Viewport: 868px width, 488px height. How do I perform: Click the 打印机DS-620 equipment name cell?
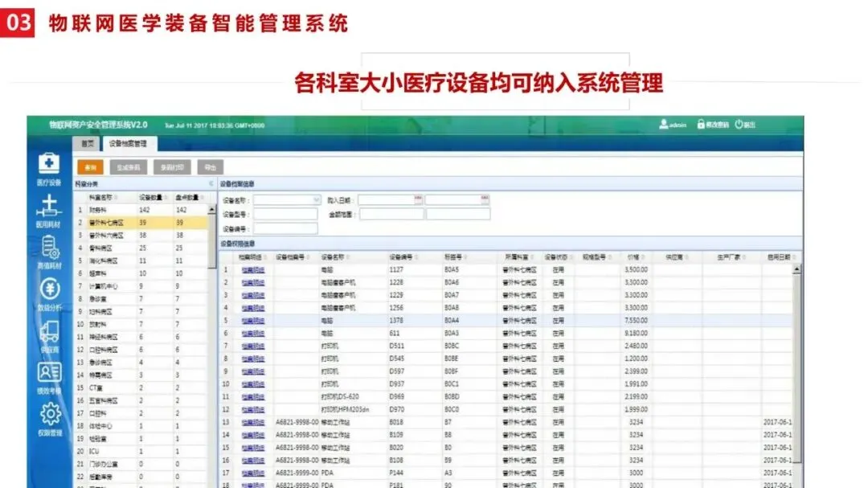tap(340, 397)
